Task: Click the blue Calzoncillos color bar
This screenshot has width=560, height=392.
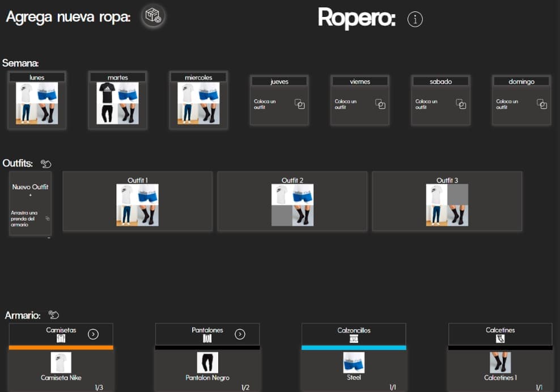Action: pyautogui.click(x=354, y=347)
